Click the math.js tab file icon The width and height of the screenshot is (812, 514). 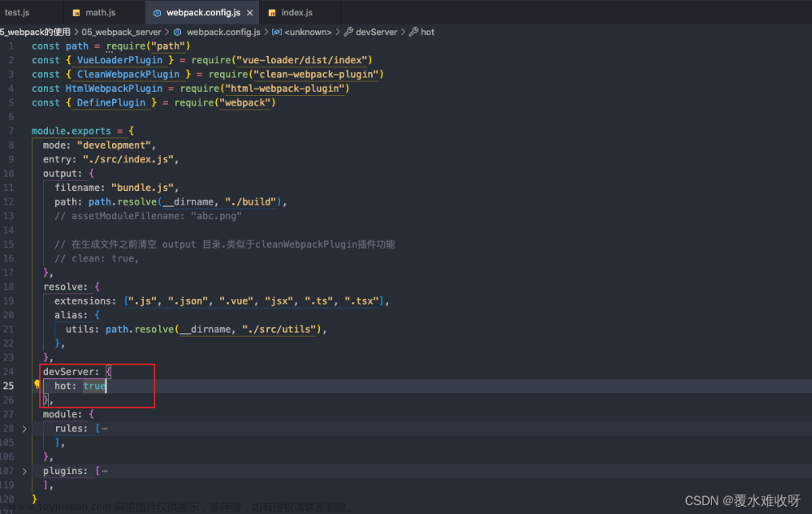coord(76,13)
